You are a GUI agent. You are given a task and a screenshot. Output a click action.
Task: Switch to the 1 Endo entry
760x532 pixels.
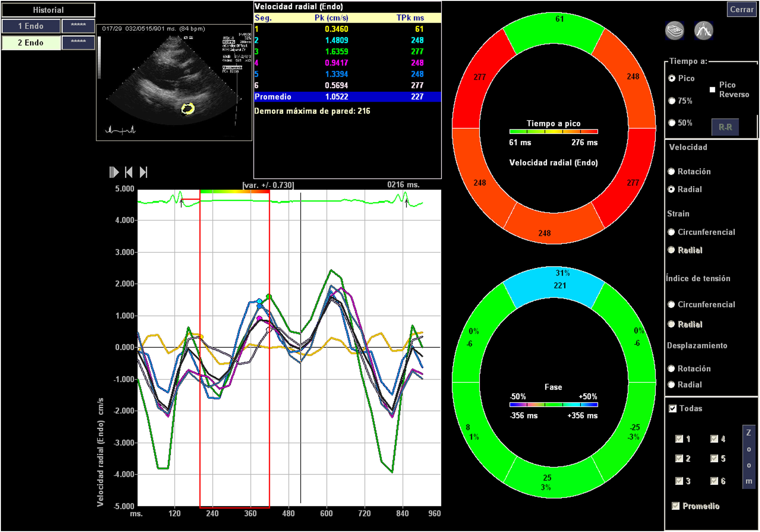click(x=31, y=26)
